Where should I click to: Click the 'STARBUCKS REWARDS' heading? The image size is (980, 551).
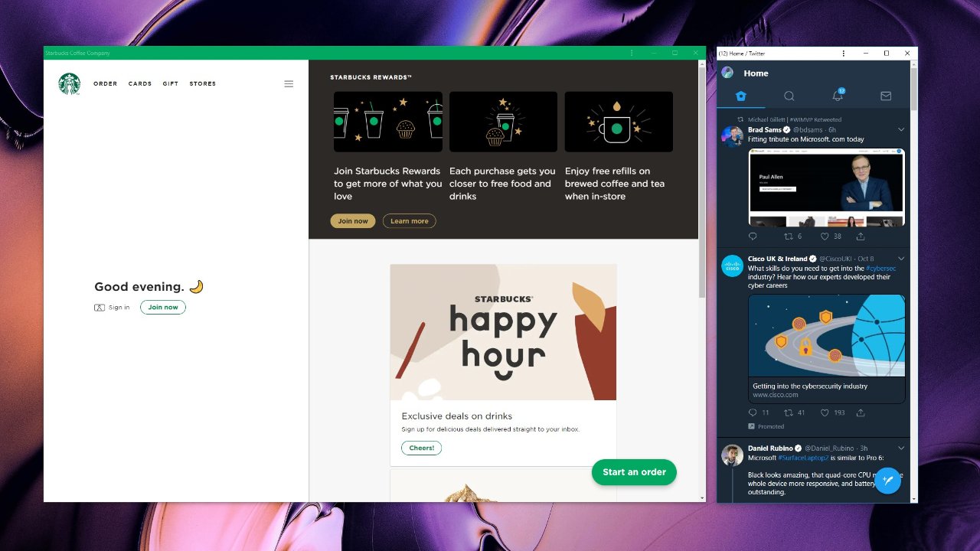pyautogui.click(x=371, y=77)
